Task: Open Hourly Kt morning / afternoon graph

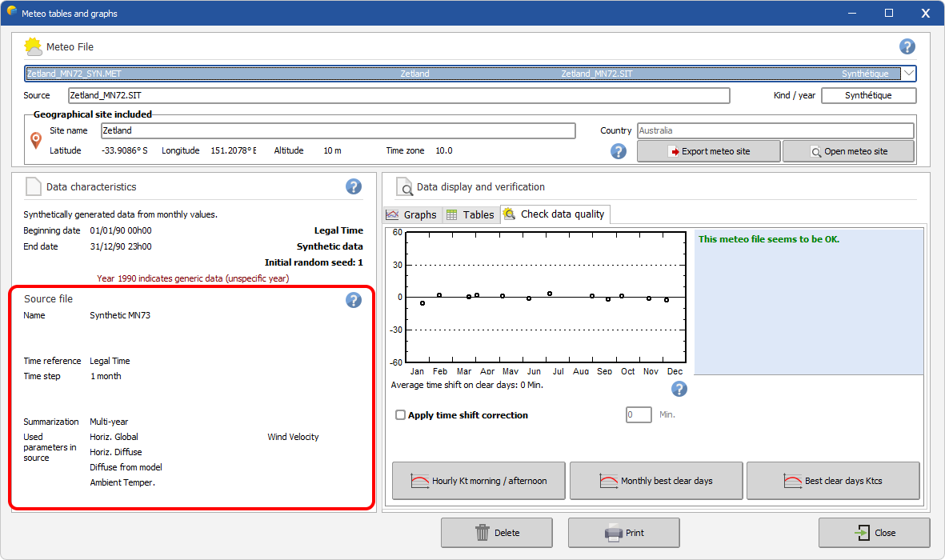Action: pos(479,481)
